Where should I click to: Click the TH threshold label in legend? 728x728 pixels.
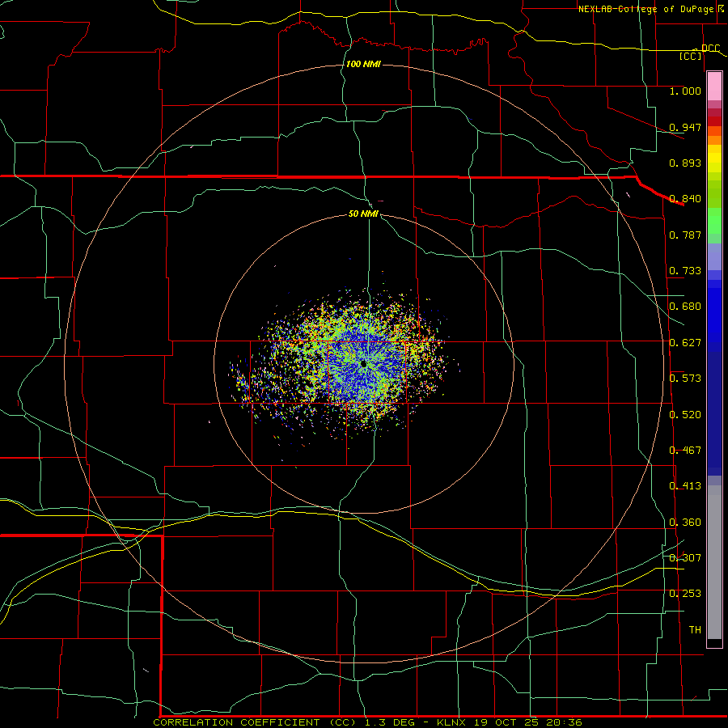[x=695, y=630]
